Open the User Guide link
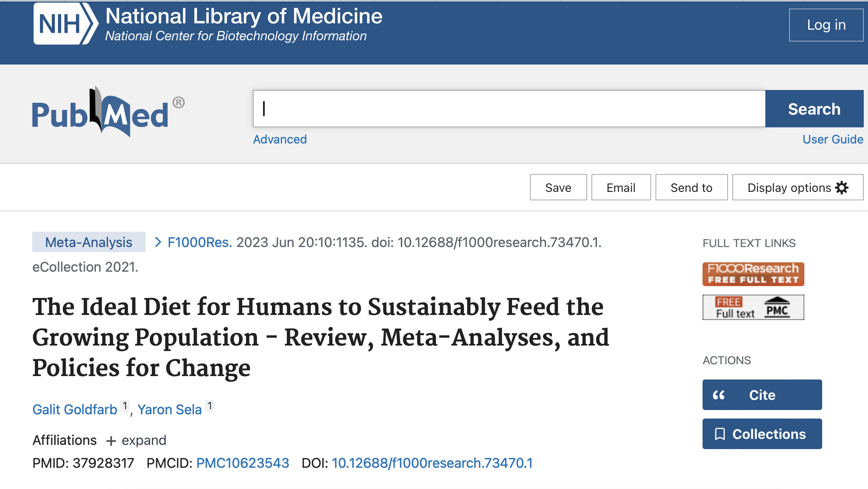This screenshot has width=868, height=489. coord(832,139)
